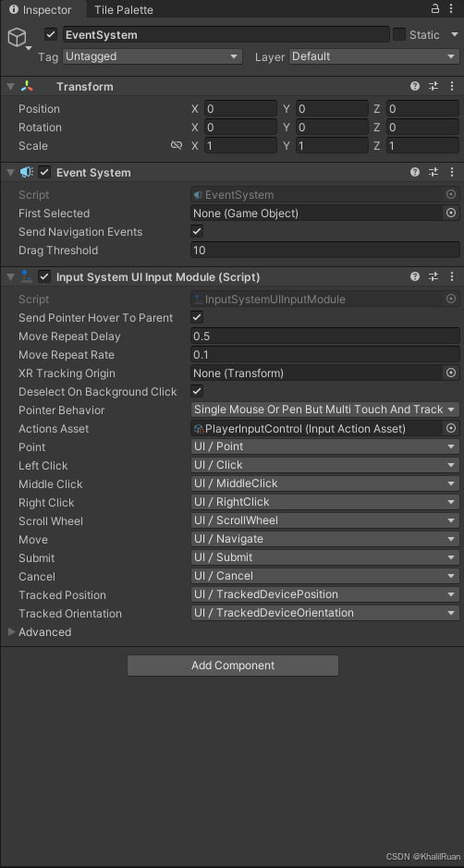Viewport: 464px width, 868px height.
Task: Click the Input System UI Input Module script icon
Action: (27, 276)
